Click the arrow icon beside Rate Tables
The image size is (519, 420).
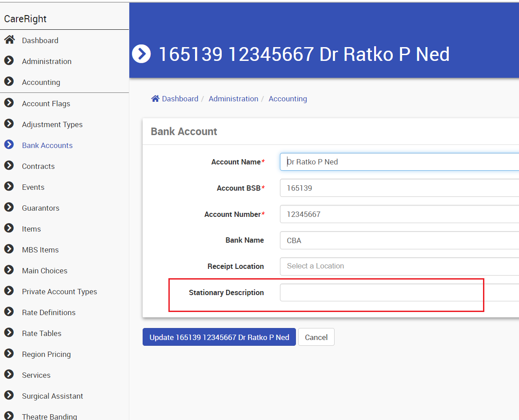pyautogui.click(x=9, y=333)
